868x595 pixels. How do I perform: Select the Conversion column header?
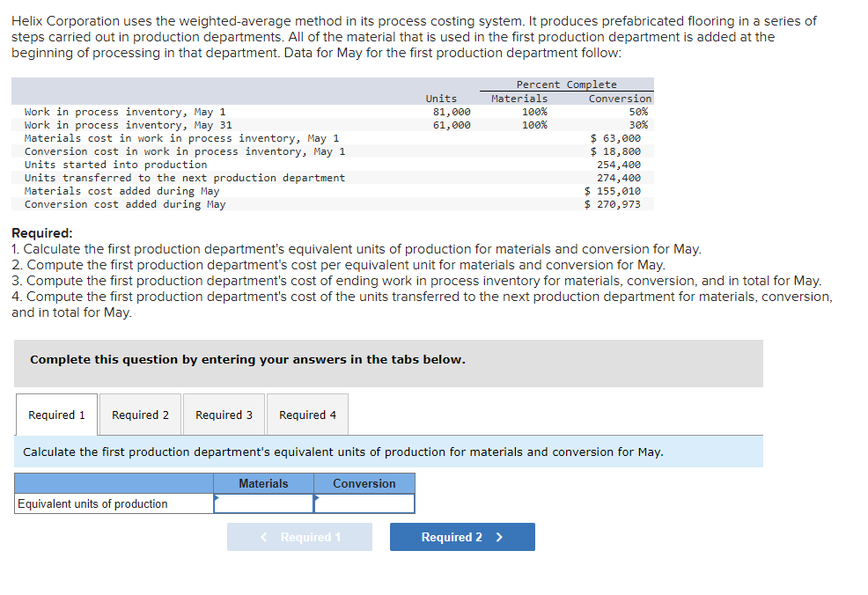coord(364,483)
